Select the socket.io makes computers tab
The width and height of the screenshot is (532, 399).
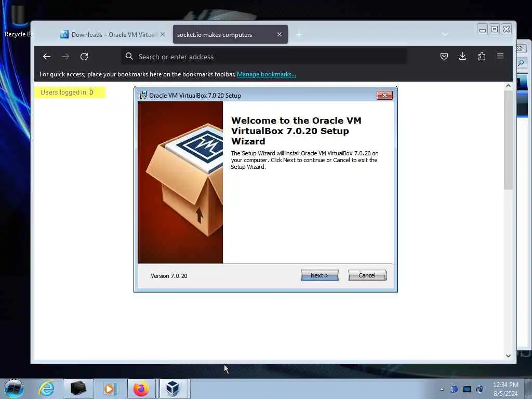pyautogui.click(x=230, y=35)
